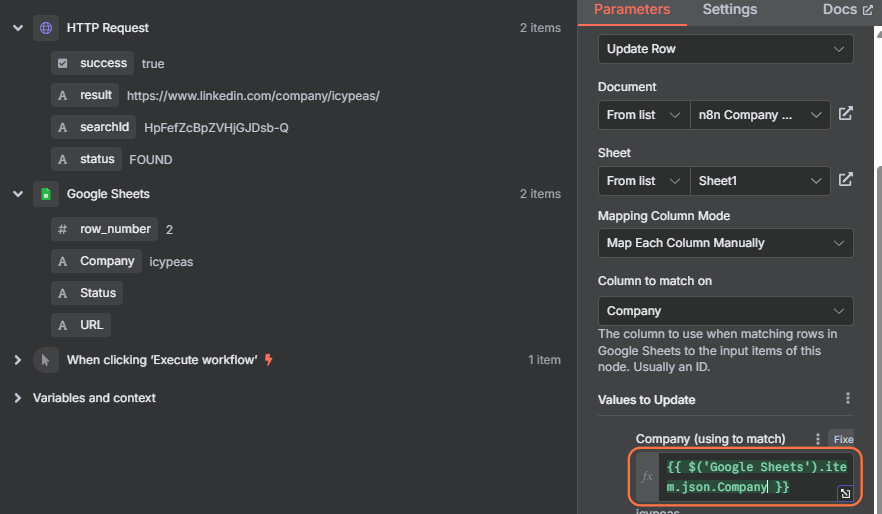Viewport: 882px width, 514px height.
Task: Open the Docs external link
Action: point(848,10)
